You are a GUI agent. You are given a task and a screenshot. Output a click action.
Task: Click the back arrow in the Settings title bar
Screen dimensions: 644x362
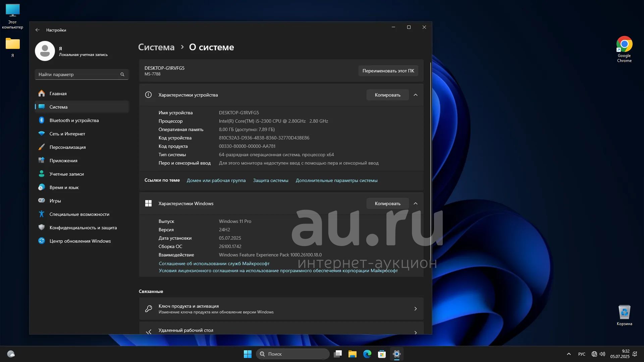pos(37,30)
